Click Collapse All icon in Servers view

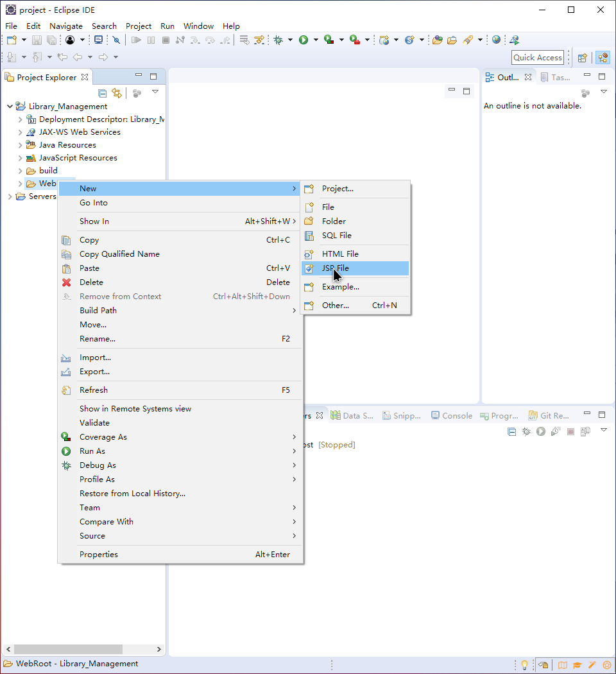[x=511, y=431]
